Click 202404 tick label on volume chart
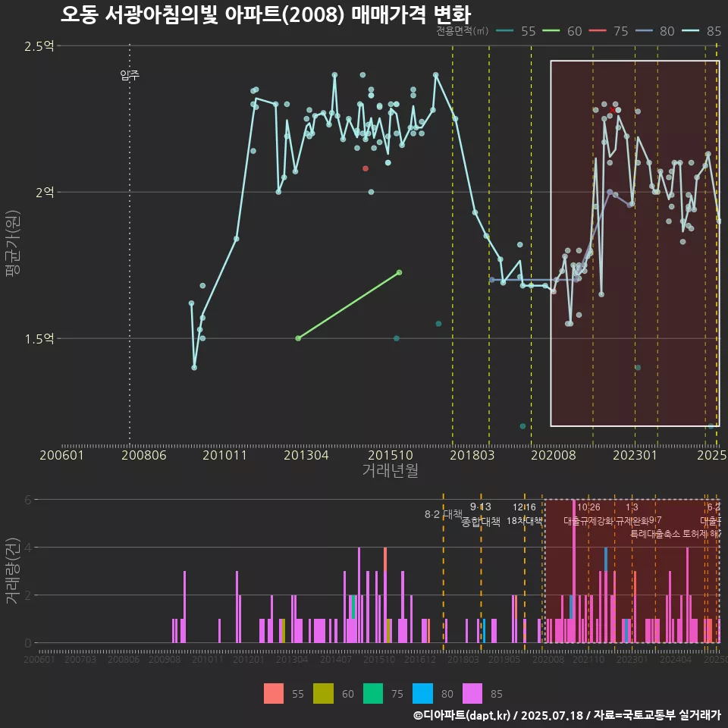The width and height of the screenshot is (728, 728). 676,659
